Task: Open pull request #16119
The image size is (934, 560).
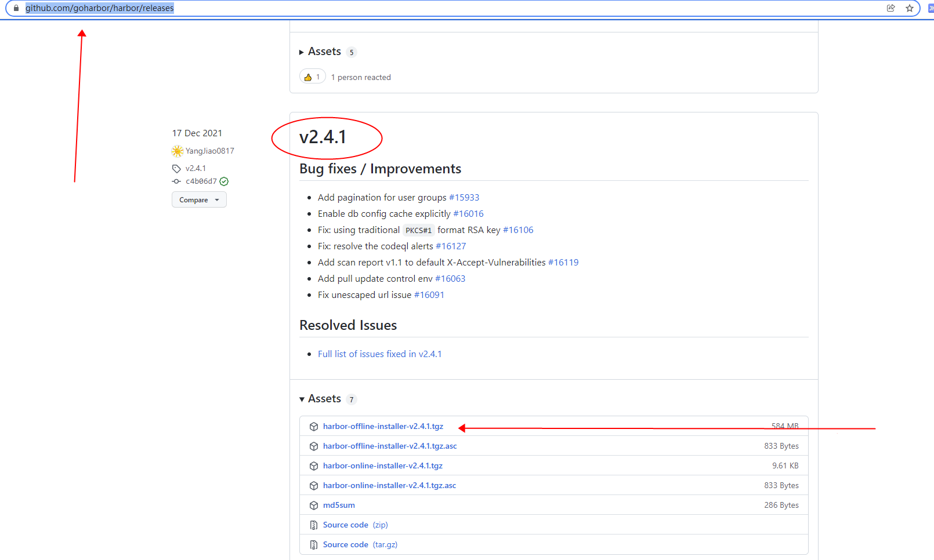Action: 563,263
